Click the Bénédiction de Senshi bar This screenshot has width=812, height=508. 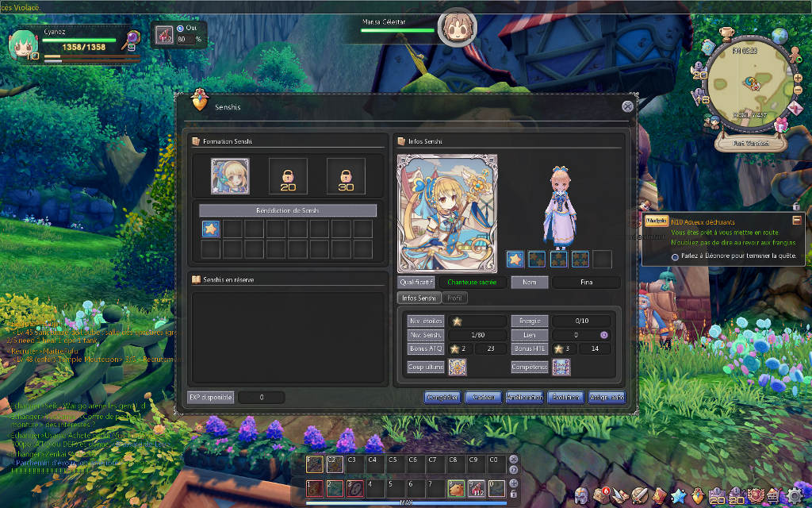(288, 210)
